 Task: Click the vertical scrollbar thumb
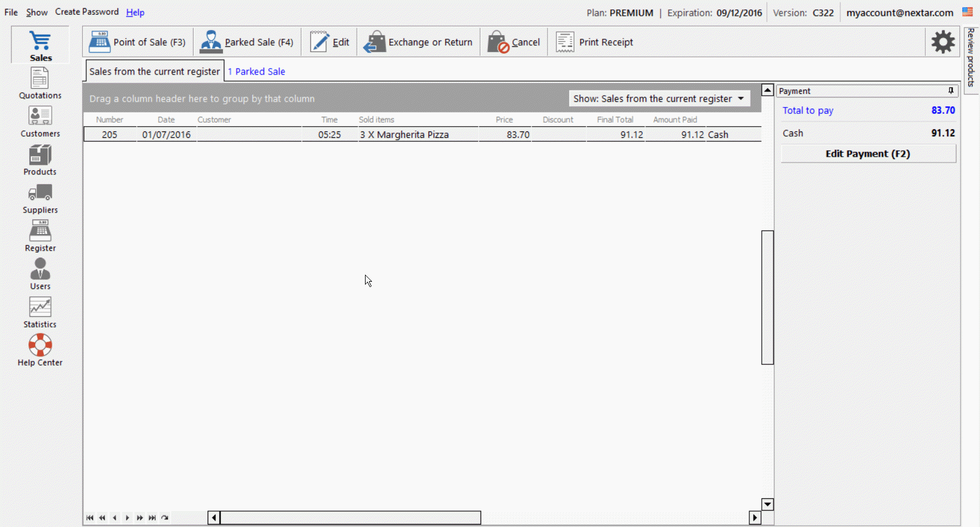(767, 298)
